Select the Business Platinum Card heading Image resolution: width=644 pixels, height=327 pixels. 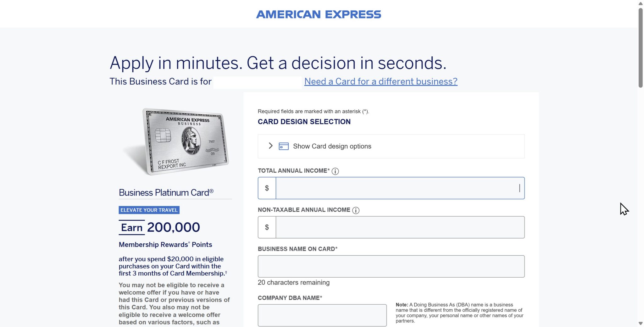point(166,192)
